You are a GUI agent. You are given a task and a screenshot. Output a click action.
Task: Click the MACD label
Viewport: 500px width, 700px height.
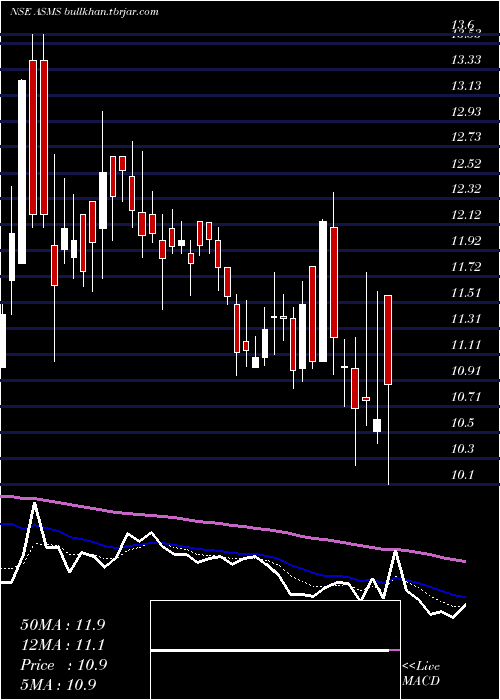421,681
